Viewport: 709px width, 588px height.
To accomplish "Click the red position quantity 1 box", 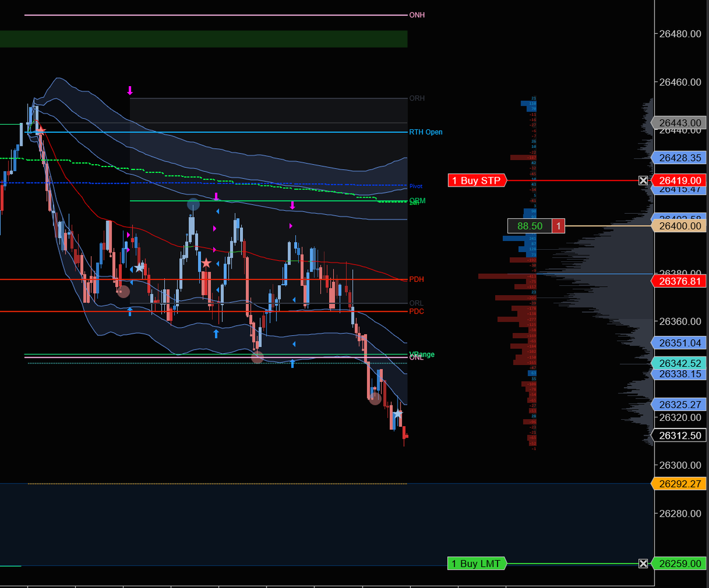I will pyautogui.click(x=558, y=226).
